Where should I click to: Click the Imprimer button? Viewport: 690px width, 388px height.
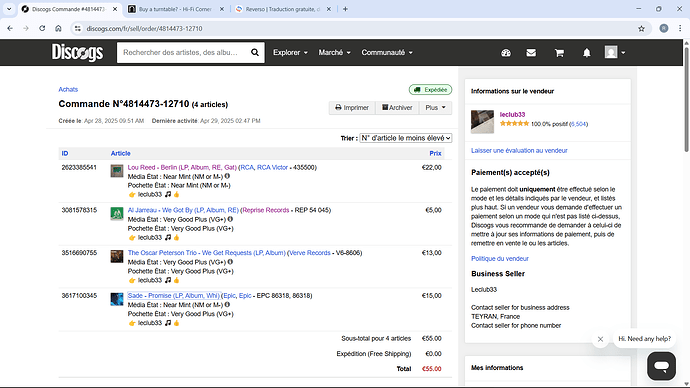352,107
